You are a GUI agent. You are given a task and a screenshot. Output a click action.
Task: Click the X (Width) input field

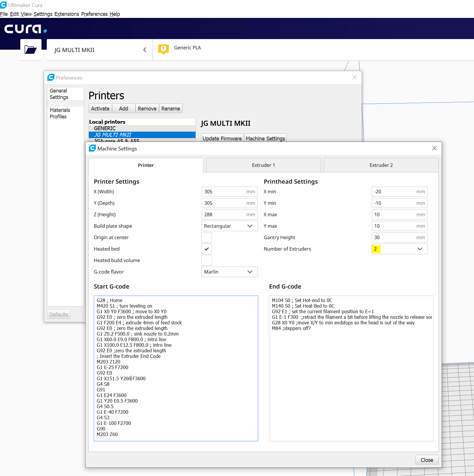click(229, 192)
